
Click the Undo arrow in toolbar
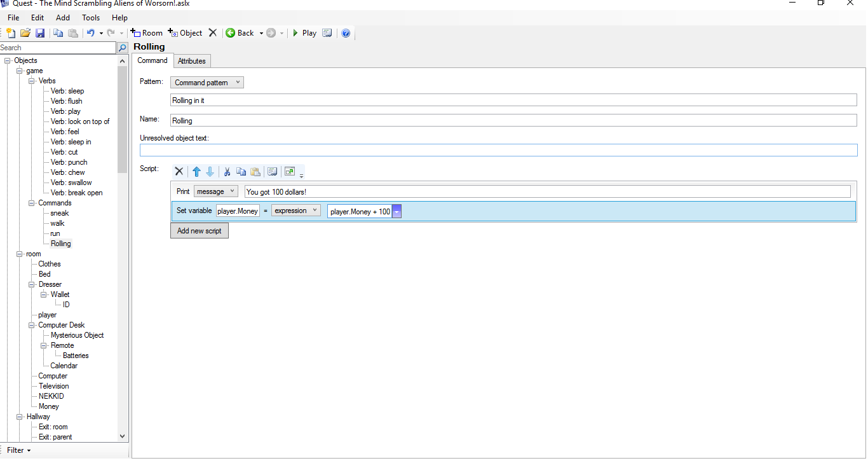click(91, 33)
